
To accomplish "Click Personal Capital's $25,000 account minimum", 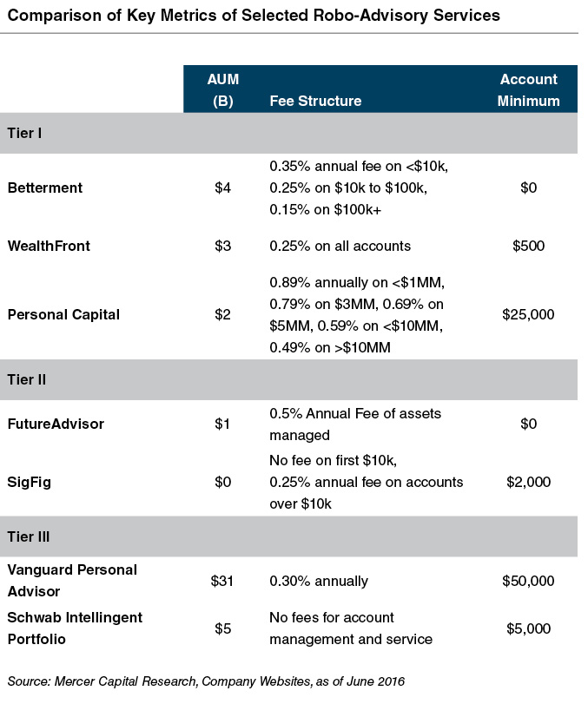I will click(x=528, y=313).
